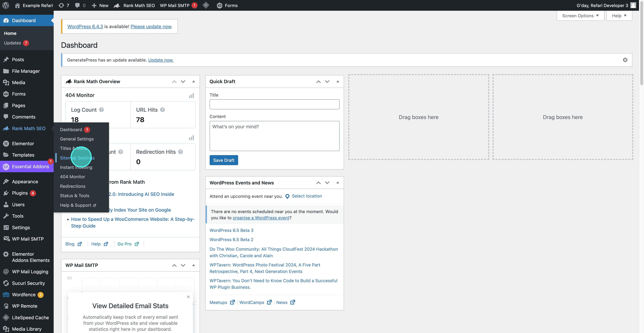Open Essential Addons in the sidebar

coord(27,166)
